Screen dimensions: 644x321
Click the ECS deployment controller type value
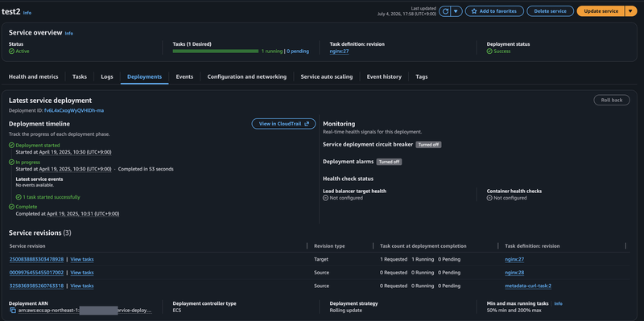coord(177,311)
